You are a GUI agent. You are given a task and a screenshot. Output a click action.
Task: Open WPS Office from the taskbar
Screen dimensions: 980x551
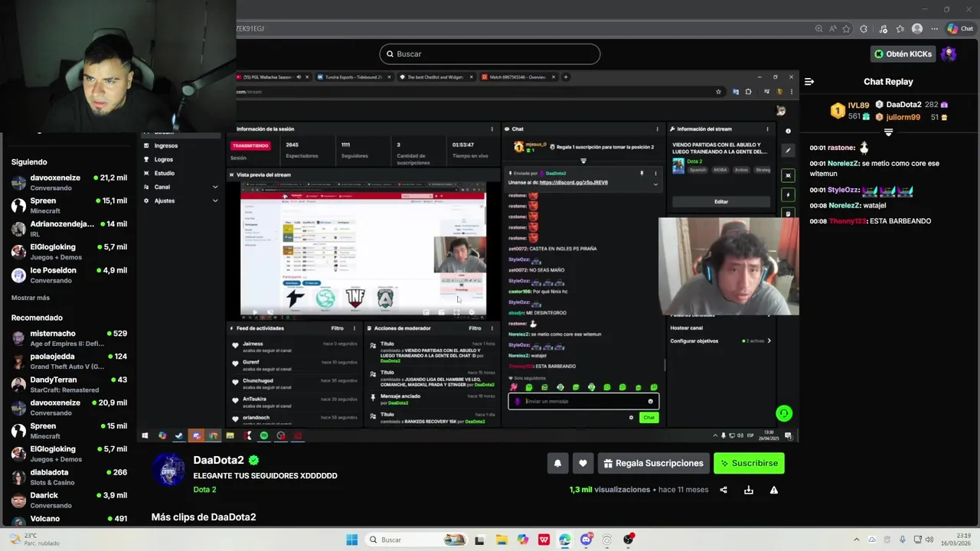click(544, 540)
